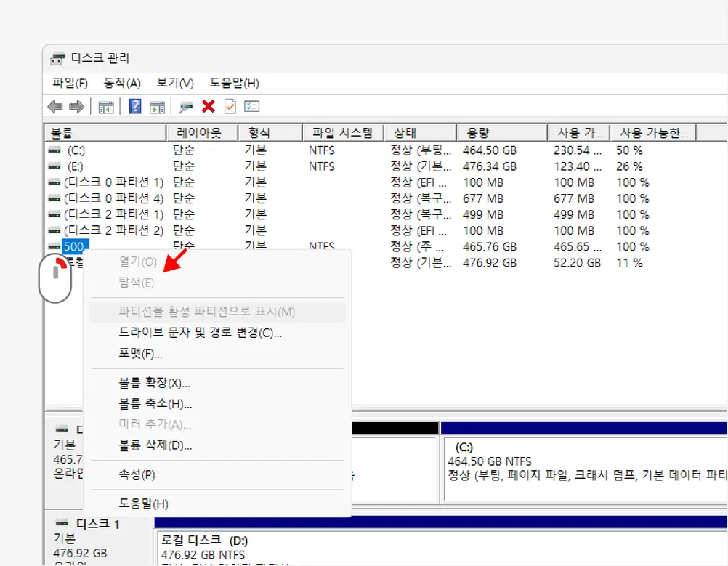Click the Forward navigation arrow
This screenshot has width=728, height=566.
(76, 106)
